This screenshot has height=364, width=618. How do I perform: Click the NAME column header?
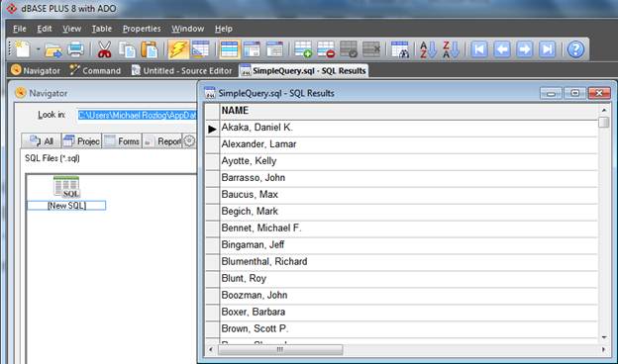pyautogui.click(x=409, y=111)
